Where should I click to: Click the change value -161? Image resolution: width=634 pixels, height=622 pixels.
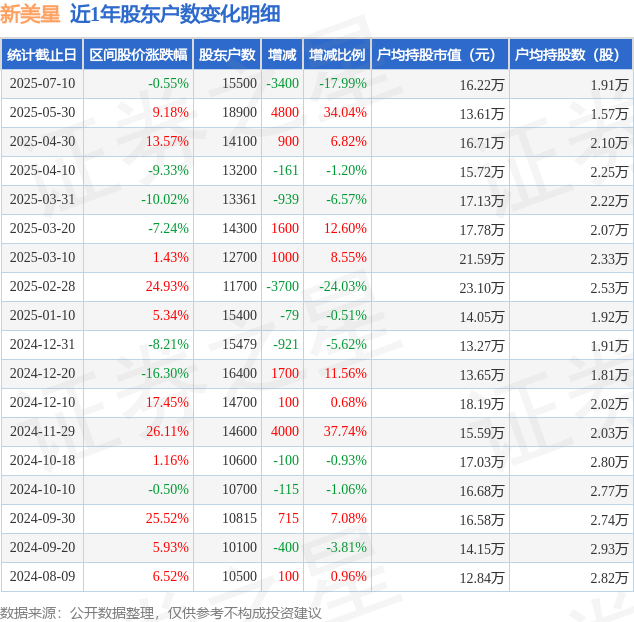coord(286,170)
